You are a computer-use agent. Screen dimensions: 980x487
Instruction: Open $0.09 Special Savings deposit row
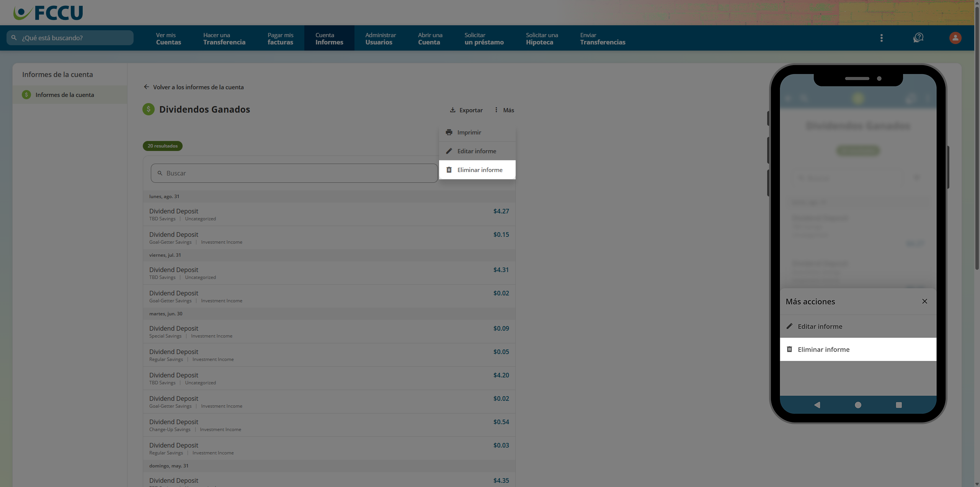point(329,331)
